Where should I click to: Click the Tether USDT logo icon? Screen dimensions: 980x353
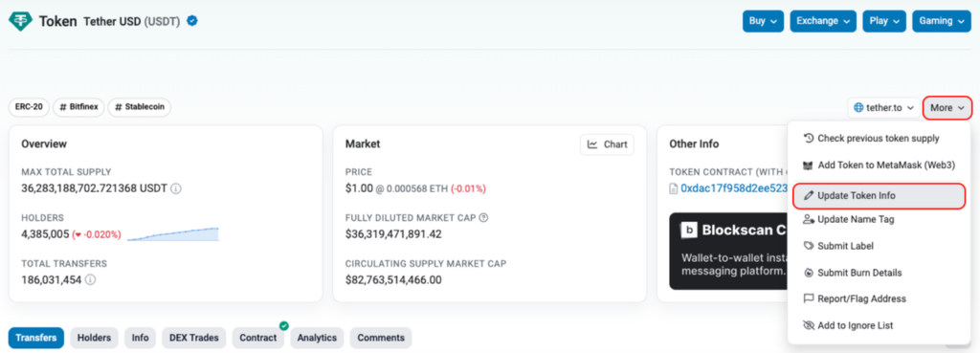click(x=20, y=21)
